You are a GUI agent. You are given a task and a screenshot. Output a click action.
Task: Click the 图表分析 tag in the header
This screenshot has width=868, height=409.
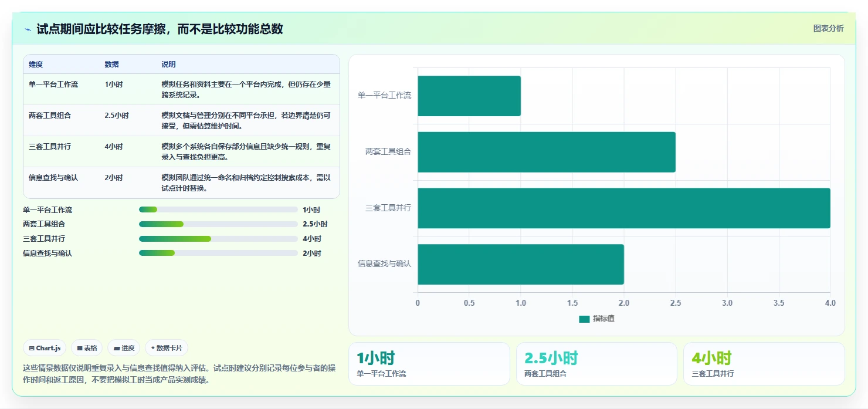(828, 28)
